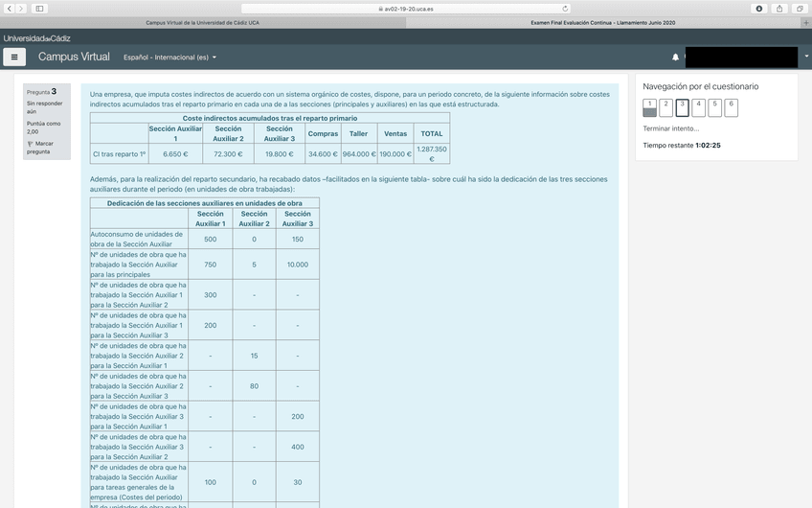
Task: Click the 6.650 € cost cell
Action: [x=175, y=154]
